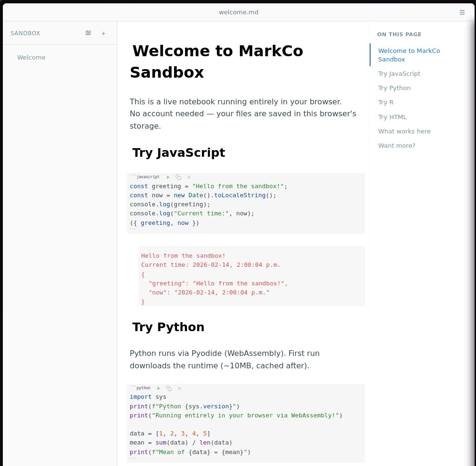Open the hamburger menu at top right
This screenshot has height=466, width=476.
pyautogui.click(x=462, y=12)
